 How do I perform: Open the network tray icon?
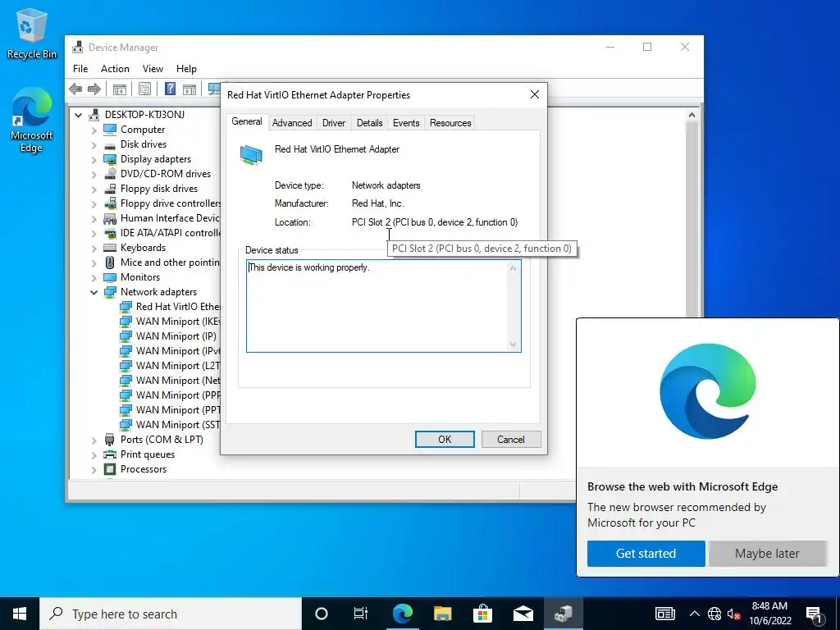pyautogui.click(x=714, y=614)
